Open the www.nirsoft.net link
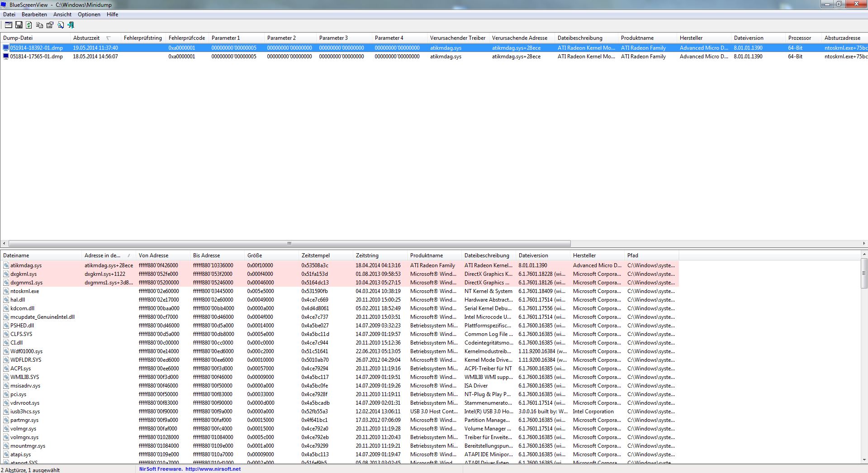This screenshot has width=868, height=473. click(x=213, y=469)
